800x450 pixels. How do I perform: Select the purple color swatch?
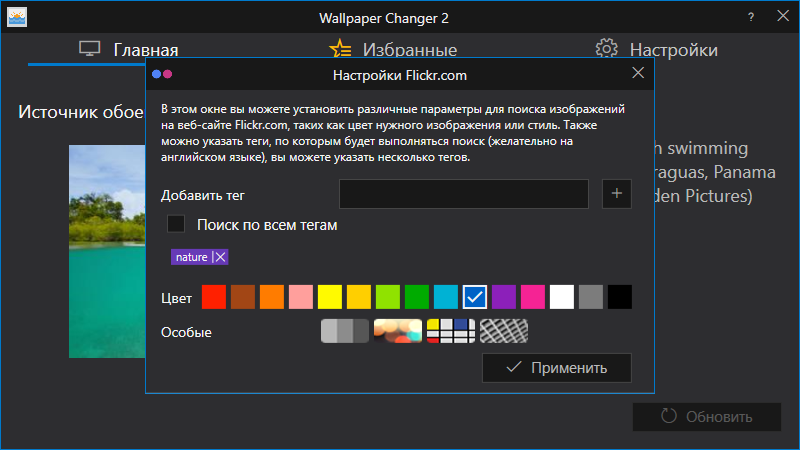504,297
